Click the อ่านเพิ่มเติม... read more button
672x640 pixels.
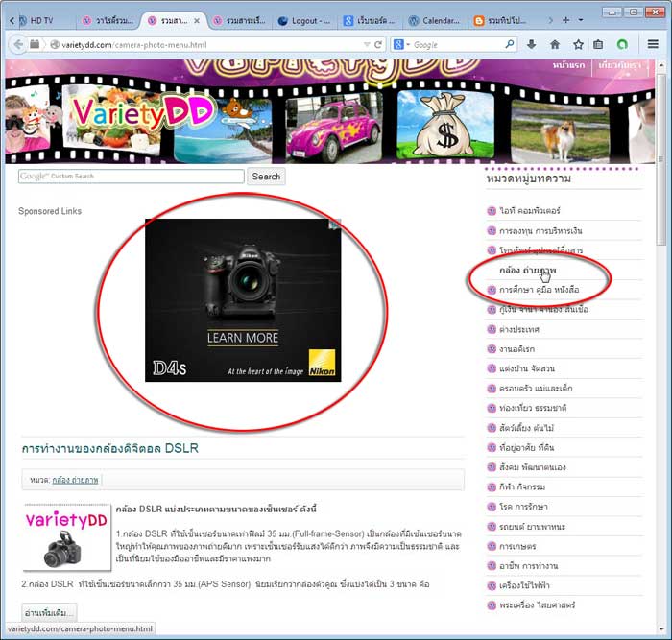[x=49, y=612]
